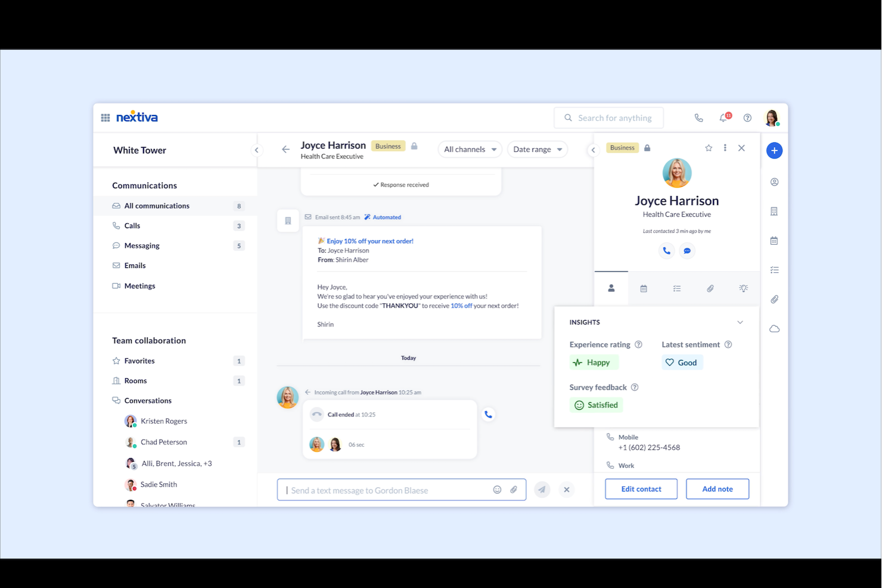The width and height of the screenshot is (882, 588).
Task: Call Joyce Harrison using blue phone icon
Action: pos(666,251)
